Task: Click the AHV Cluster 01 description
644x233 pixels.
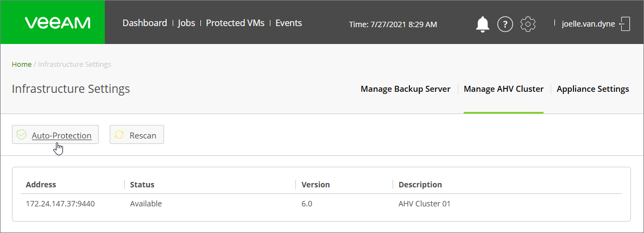Action: coord(424,204)
